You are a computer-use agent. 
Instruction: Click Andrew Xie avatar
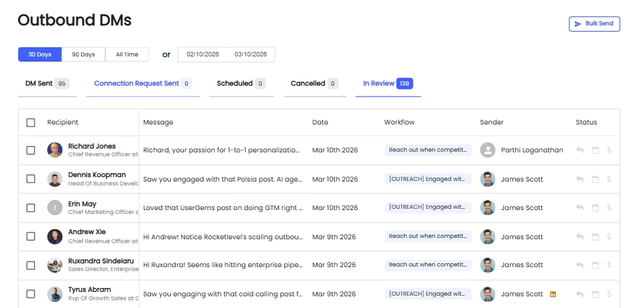tap(54, 237)
